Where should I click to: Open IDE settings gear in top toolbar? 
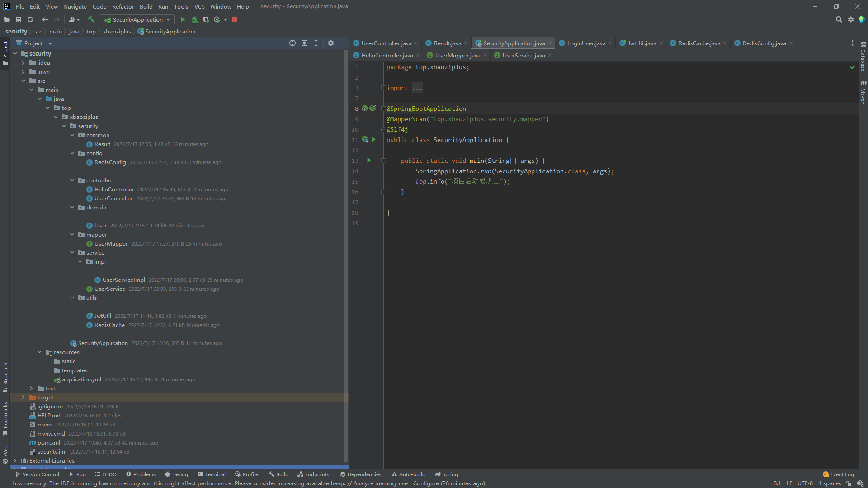click(x=851, y=19)
